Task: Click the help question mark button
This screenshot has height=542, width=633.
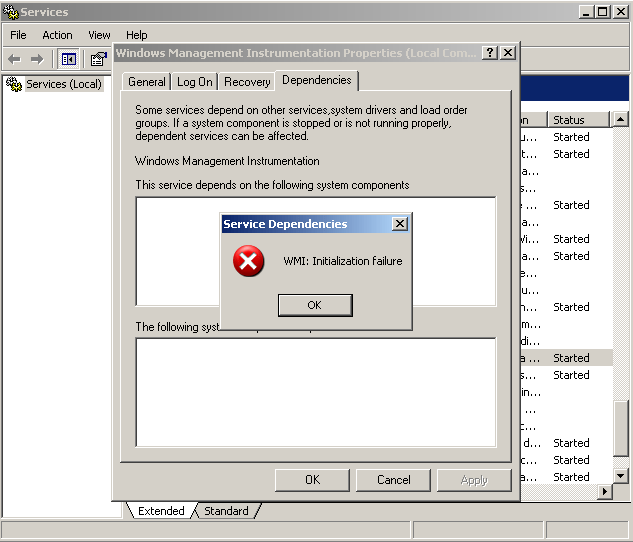Action: pos(490,53)
